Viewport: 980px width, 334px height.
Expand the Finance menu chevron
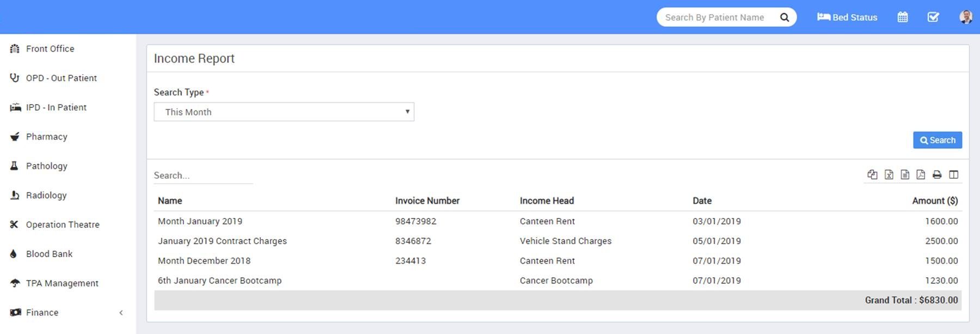point(121,313)
